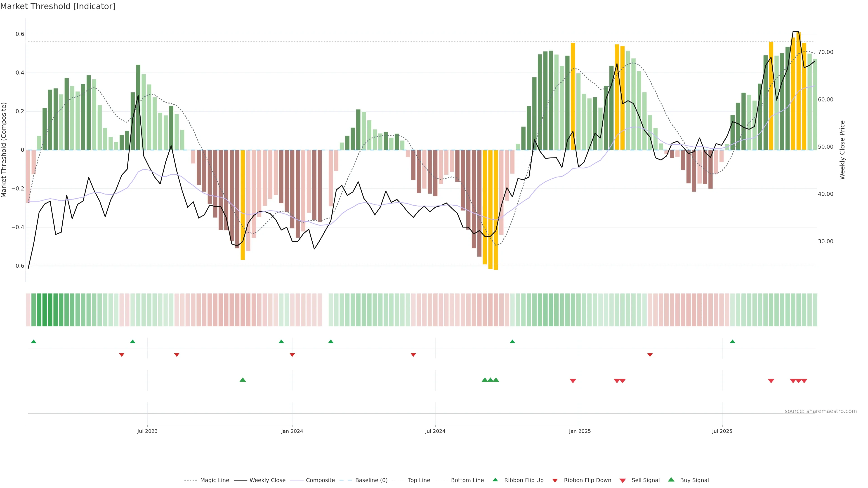Click the lone buy signal triangle before Jan 2024
This screenshot has width=868, height=488.
point(243,380)
